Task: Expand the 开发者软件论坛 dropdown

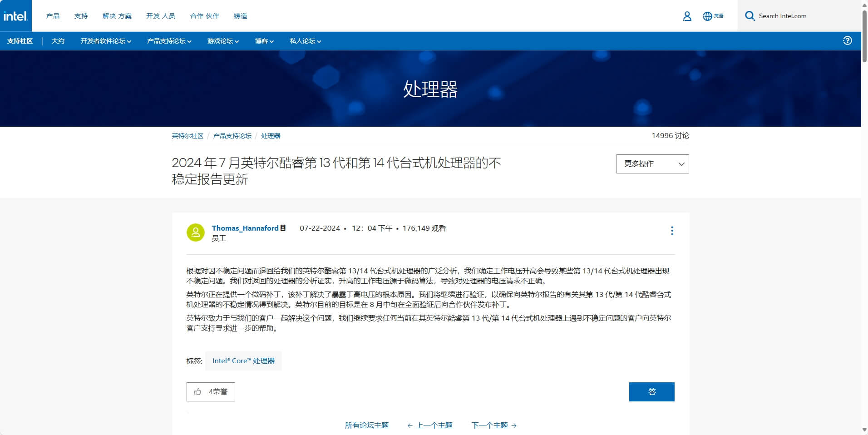Action: [106, 41]
